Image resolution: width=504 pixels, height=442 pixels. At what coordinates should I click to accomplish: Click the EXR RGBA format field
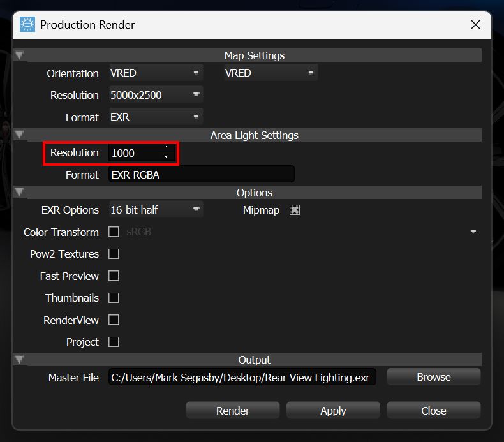pyautogui.click(x=202, y=174)
